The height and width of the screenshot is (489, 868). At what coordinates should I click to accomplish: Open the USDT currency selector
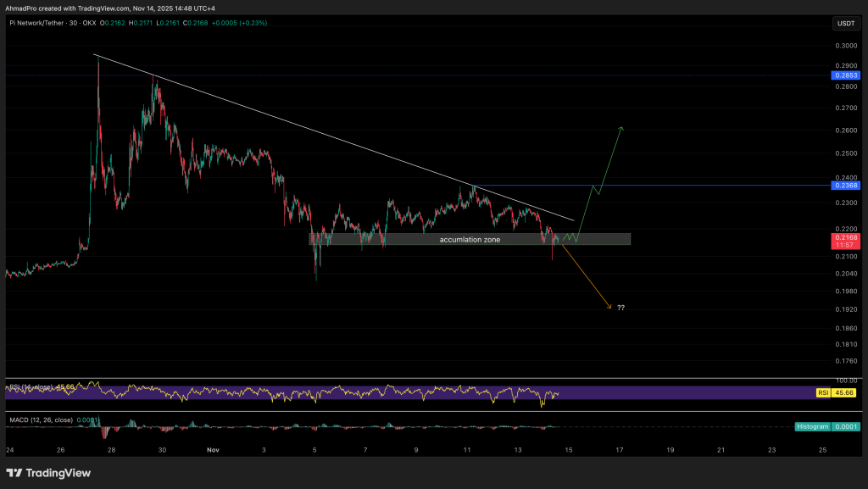pos(845,24)
